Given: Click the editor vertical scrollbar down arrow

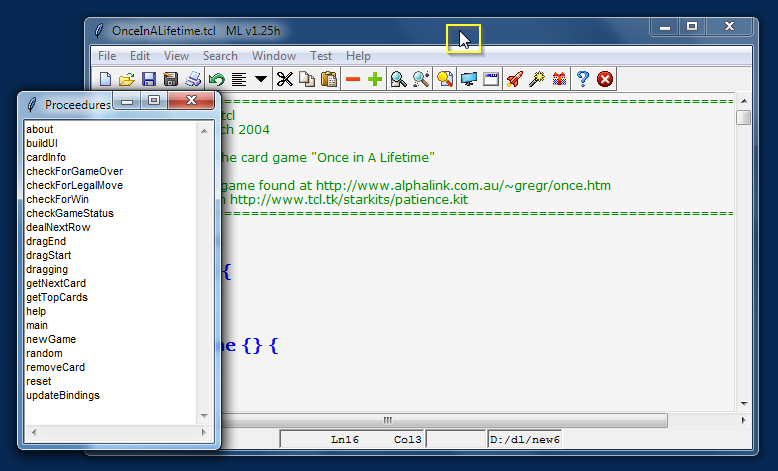Looking at the screenshot, I should point(744,404).
